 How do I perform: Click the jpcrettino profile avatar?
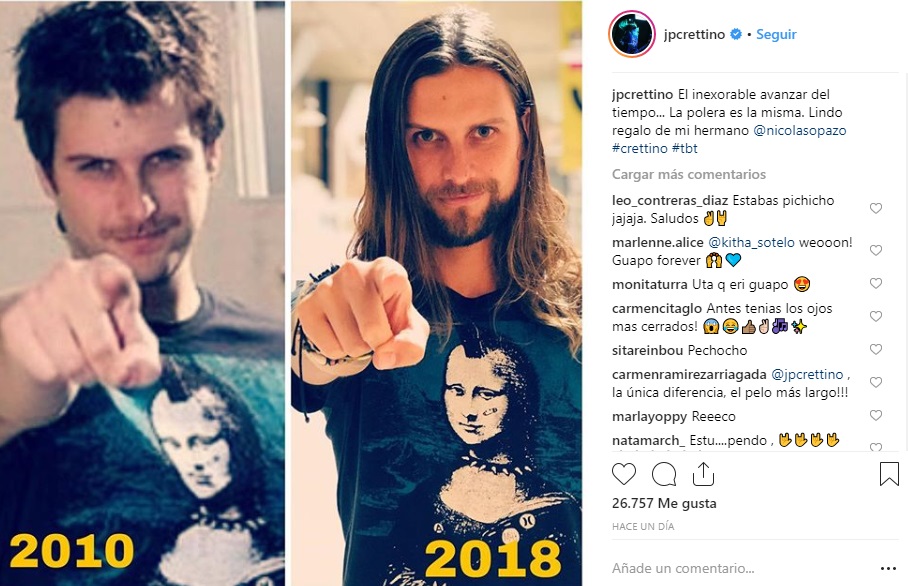(x=632, y=34)
